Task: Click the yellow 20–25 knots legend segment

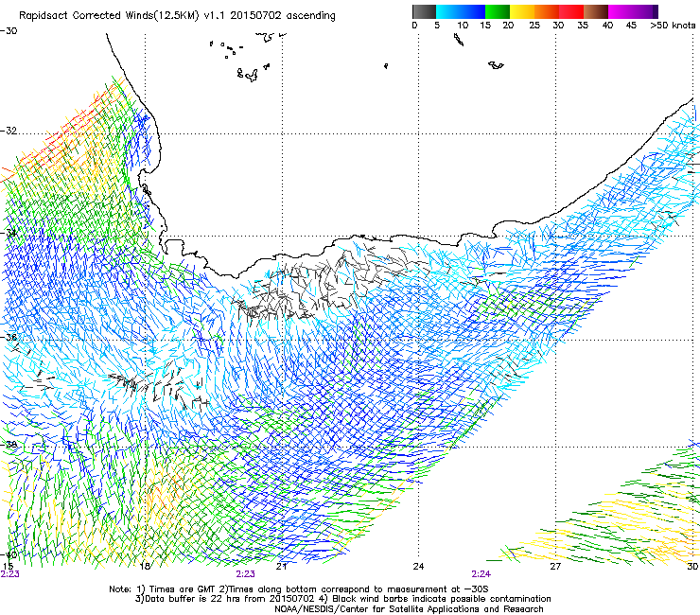Action: pyautogui.click(x=522, y=11)
